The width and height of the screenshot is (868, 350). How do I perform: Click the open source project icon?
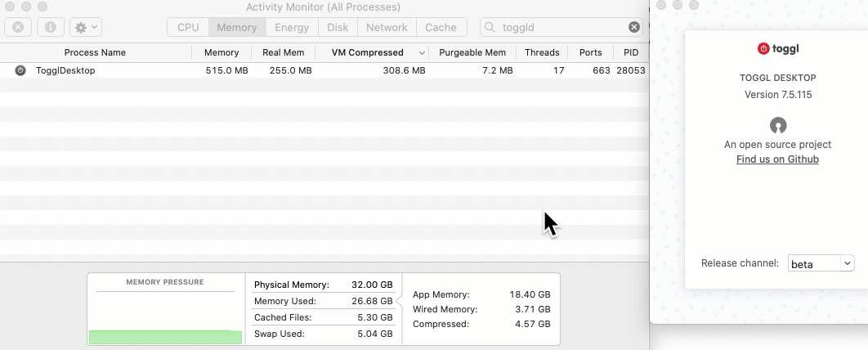tap(778, 125)
